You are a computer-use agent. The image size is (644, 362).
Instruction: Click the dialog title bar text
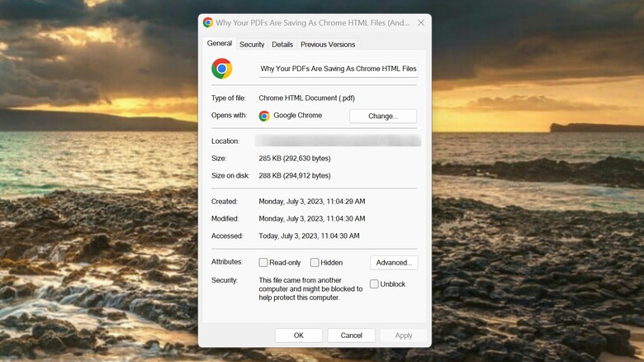[312, 23]
